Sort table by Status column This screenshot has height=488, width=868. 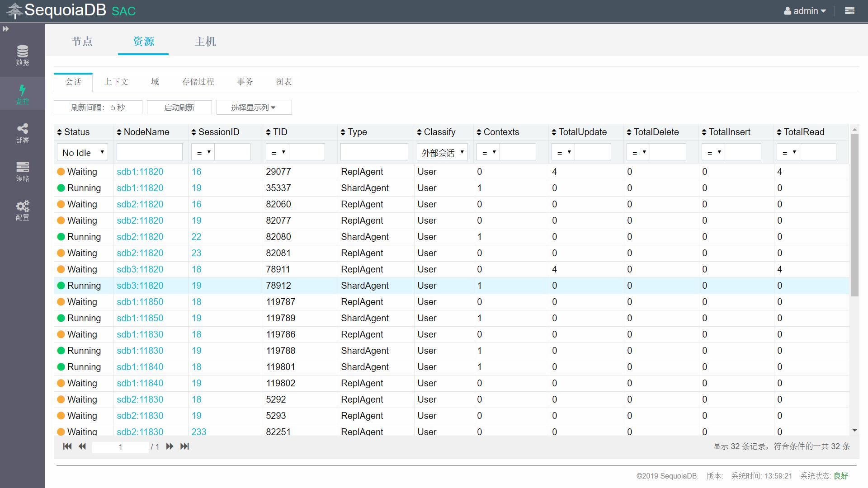point(73,132)
